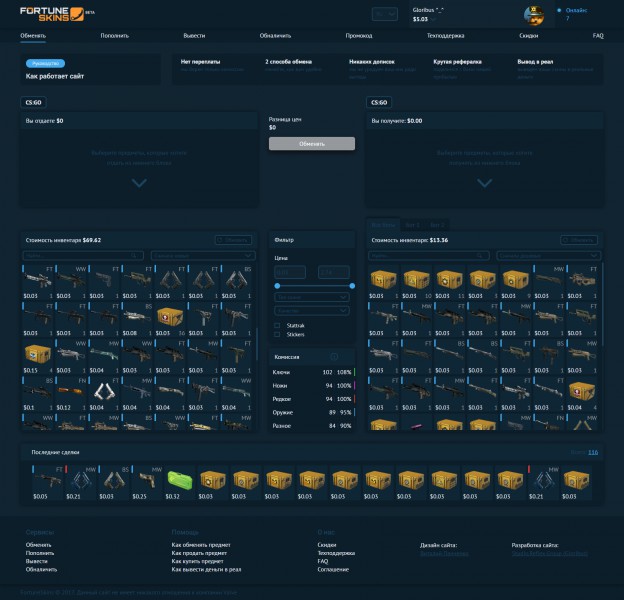The image size is (624, 600).
Task: Open the site developer link in the footer
Action: pos(550,553)
